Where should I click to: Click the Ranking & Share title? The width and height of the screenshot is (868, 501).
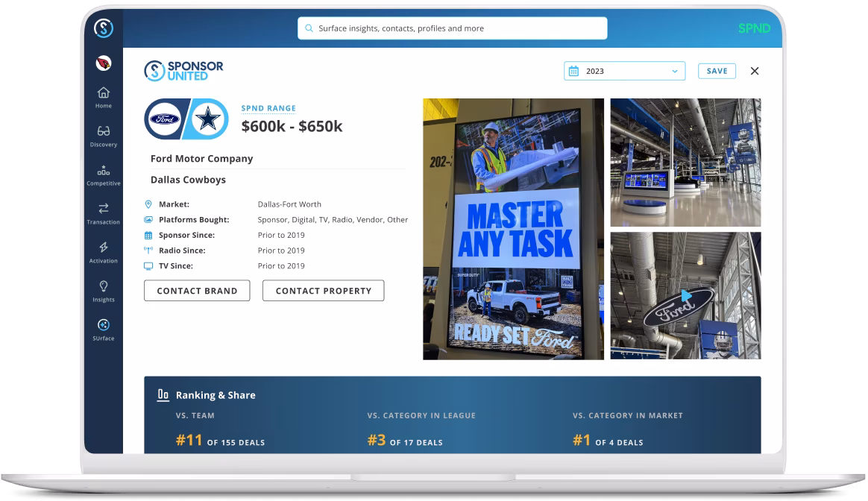216,394
